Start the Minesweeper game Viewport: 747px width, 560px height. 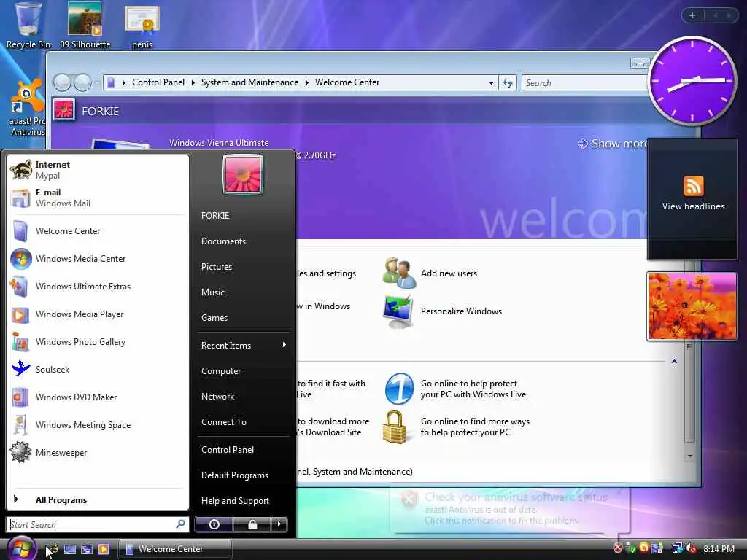(x=98, y=453)
